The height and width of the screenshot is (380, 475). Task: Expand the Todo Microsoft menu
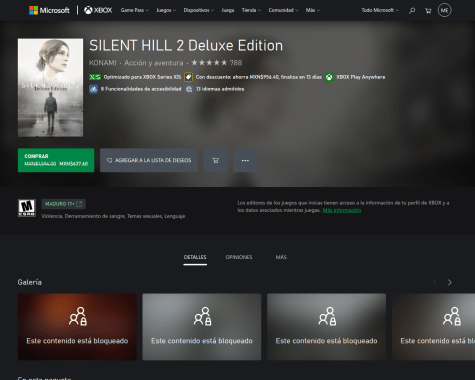380,10
